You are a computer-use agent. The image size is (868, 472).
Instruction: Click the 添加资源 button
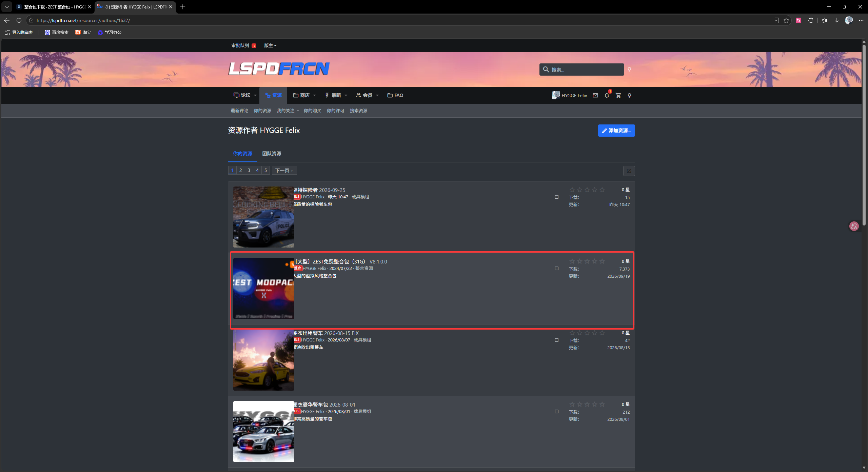pos(616,131)
